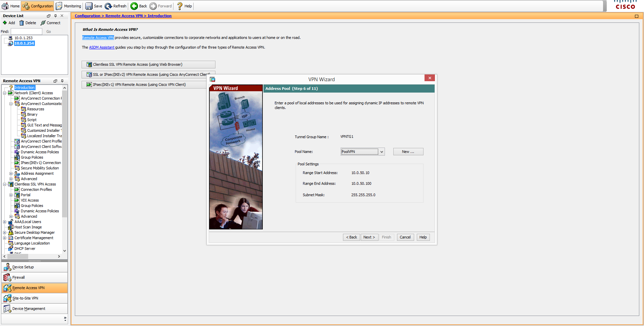The width and height of the screenshot is (644, 326).
Task: Cancel the VPN Wizard
Action: coord(405,237)
